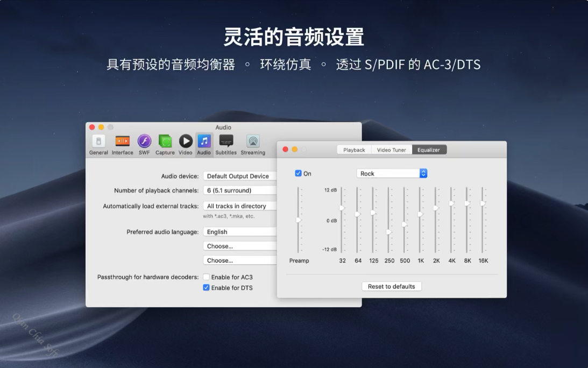Click the 250 Hz band slider
This screenshot has height=368, width=588.
(389, 232)
